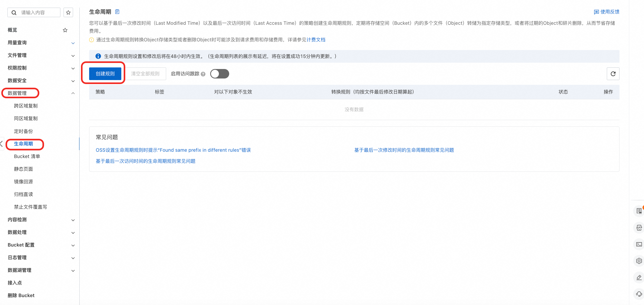644x305 pixels.
Task: Click the star favorites button beside search
Action: (x=68, y=12)
